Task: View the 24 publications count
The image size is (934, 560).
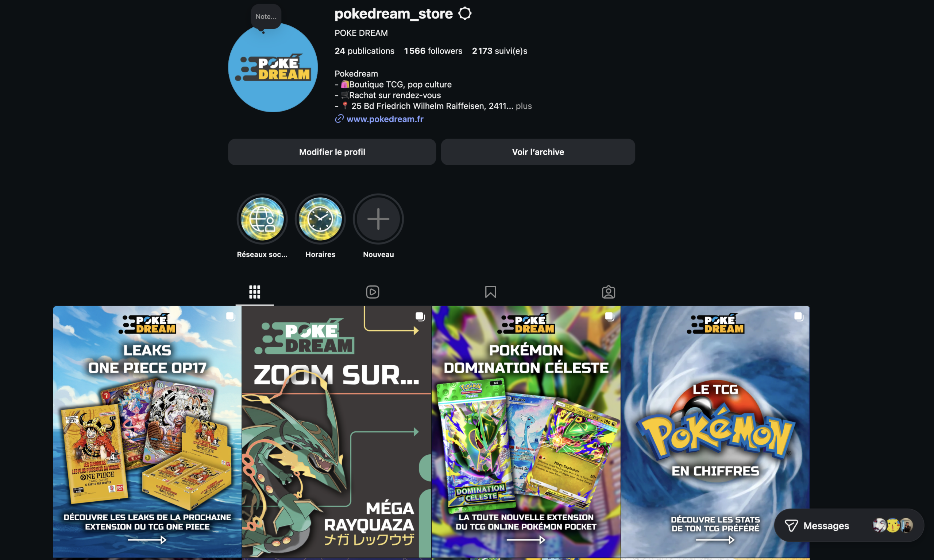Action: coord(364,51)
